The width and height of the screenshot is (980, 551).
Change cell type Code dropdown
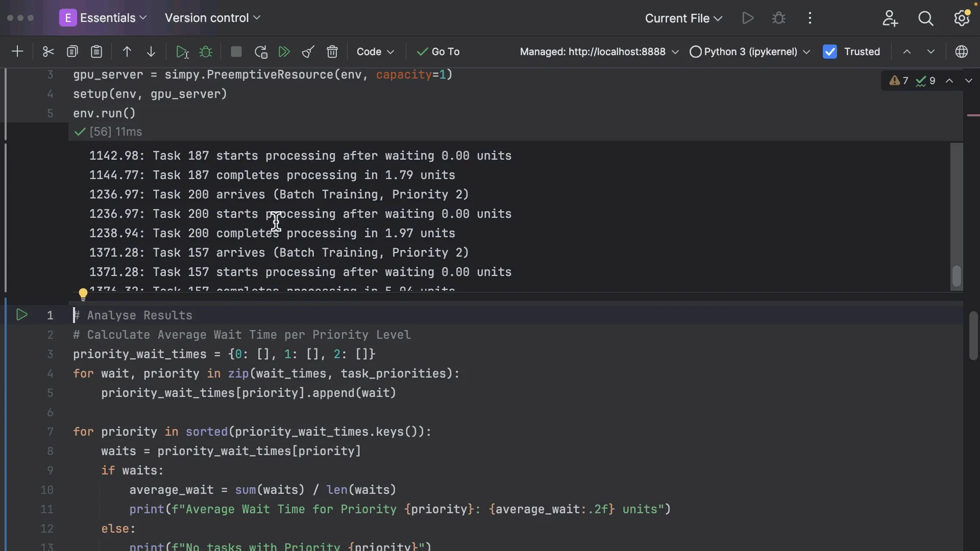pos(375,52)
